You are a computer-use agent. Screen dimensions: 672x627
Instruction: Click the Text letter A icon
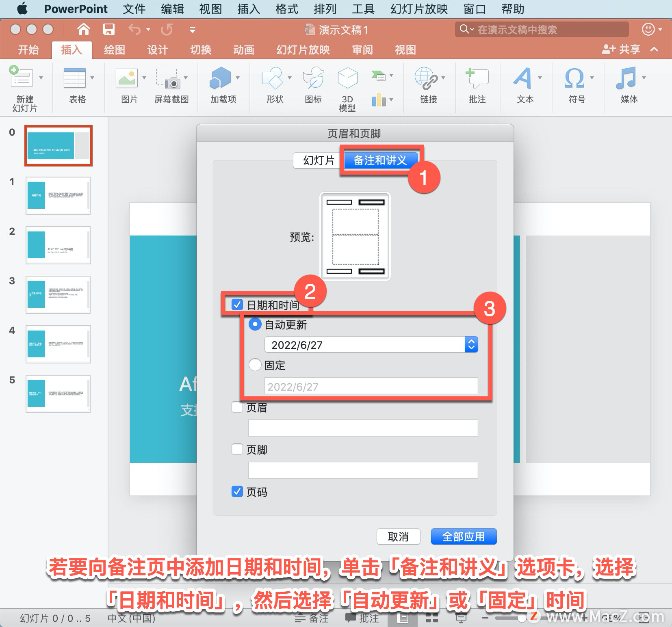[522, 78]
